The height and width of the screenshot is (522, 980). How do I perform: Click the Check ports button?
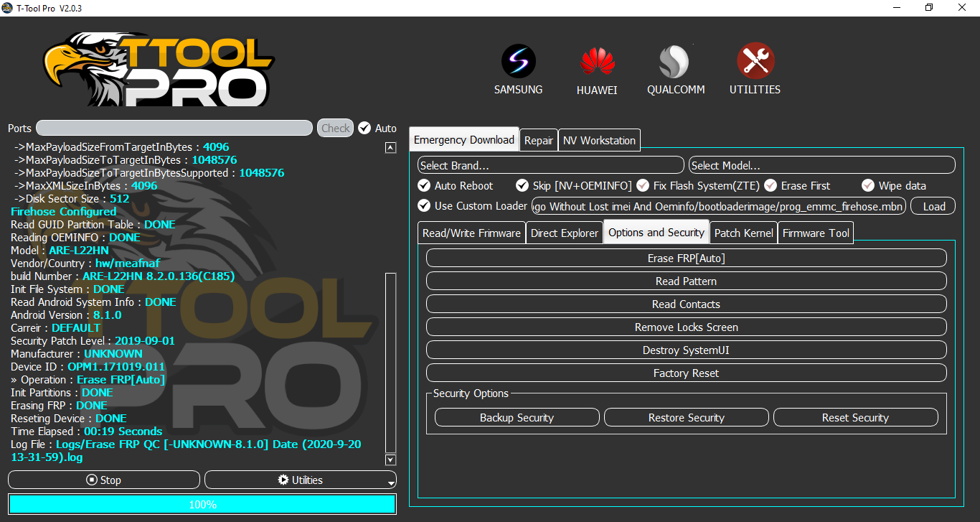[x=335, y=128]
